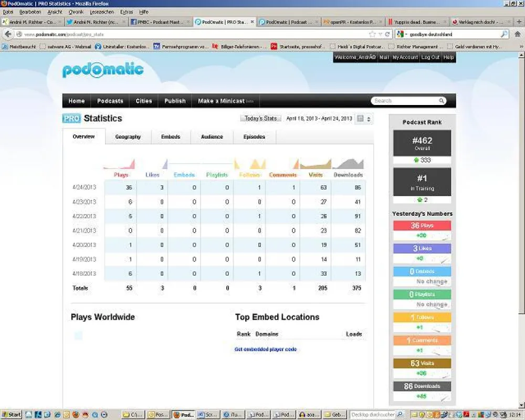The image size is (525, 420).
Task: Click Get embedded player code link
Action: click(266, 349)
